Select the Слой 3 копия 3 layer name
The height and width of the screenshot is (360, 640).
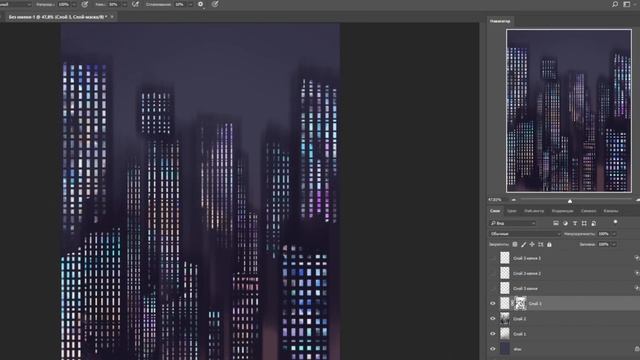(x=527, y=258)
